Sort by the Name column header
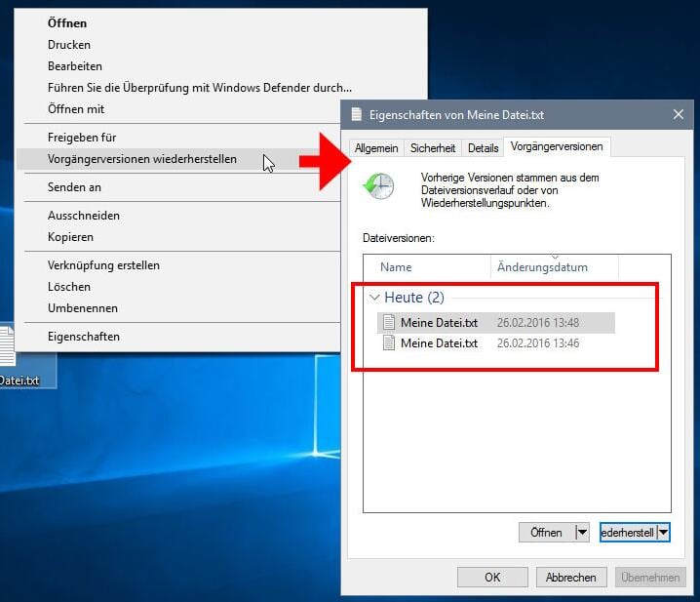700x602 pixels. point(427,267)
